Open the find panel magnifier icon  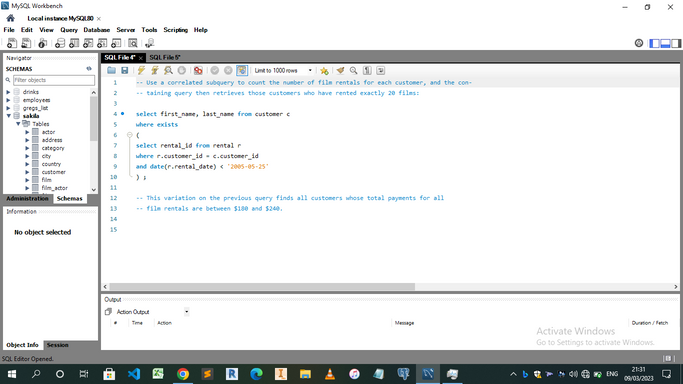point(354,71)
